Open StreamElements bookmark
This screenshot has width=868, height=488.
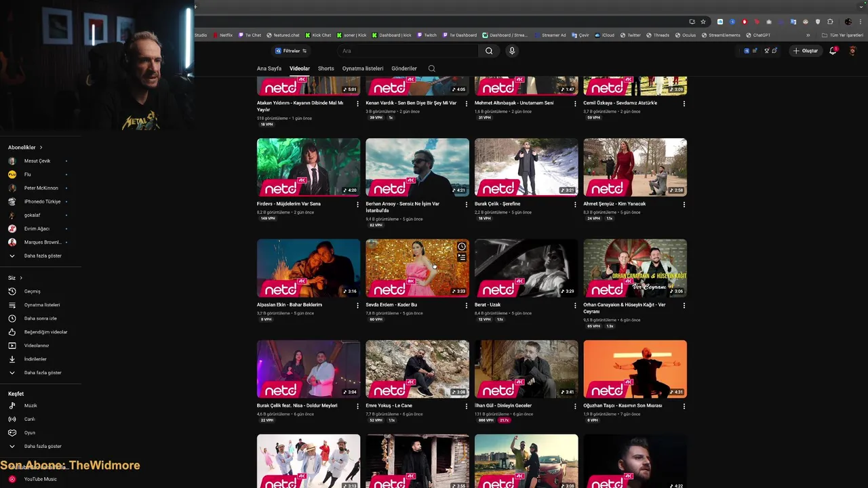722,35
